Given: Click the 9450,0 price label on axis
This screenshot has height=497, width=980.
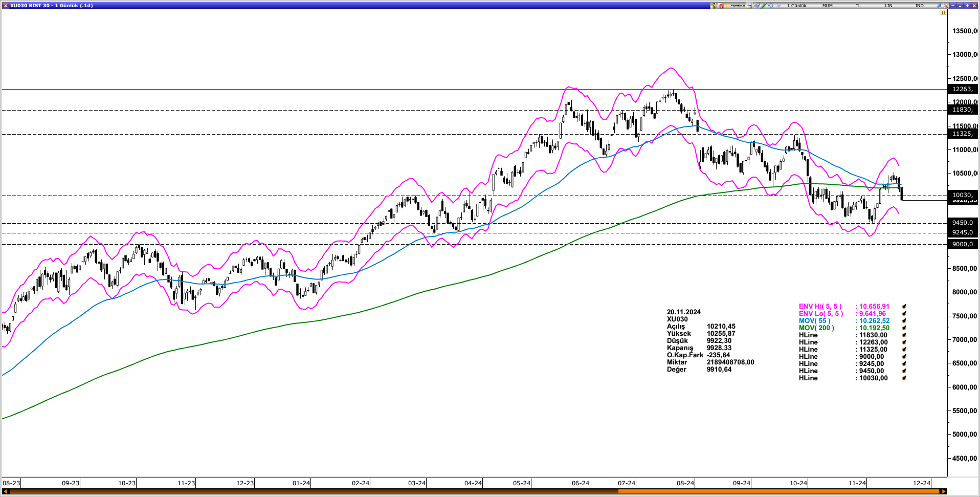Looking at the screenshot, I should click(x=963, y=223).
